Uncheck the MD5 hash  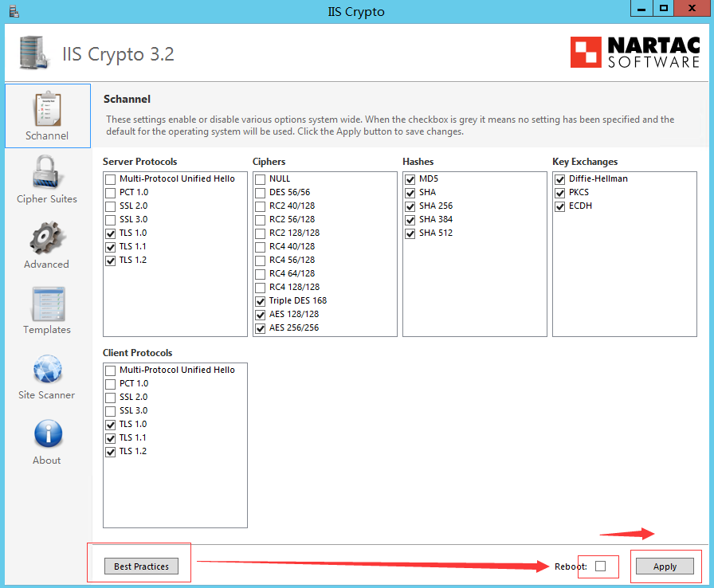[x=410, y=179]
